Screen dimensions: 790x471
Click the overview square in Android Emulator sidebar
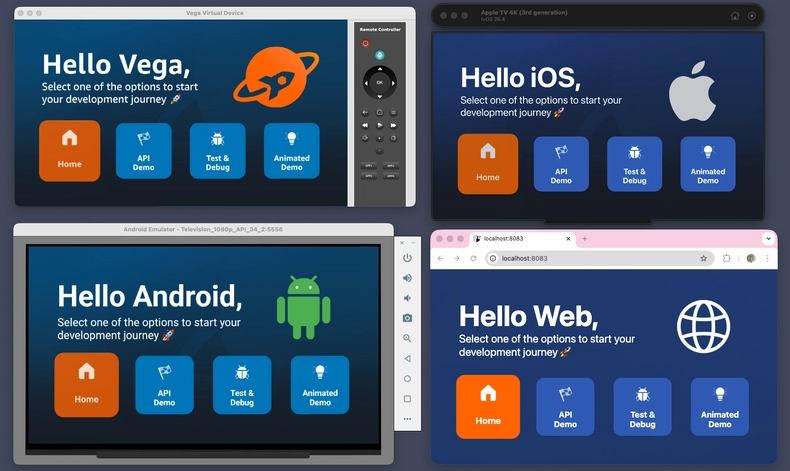point(407,399)
